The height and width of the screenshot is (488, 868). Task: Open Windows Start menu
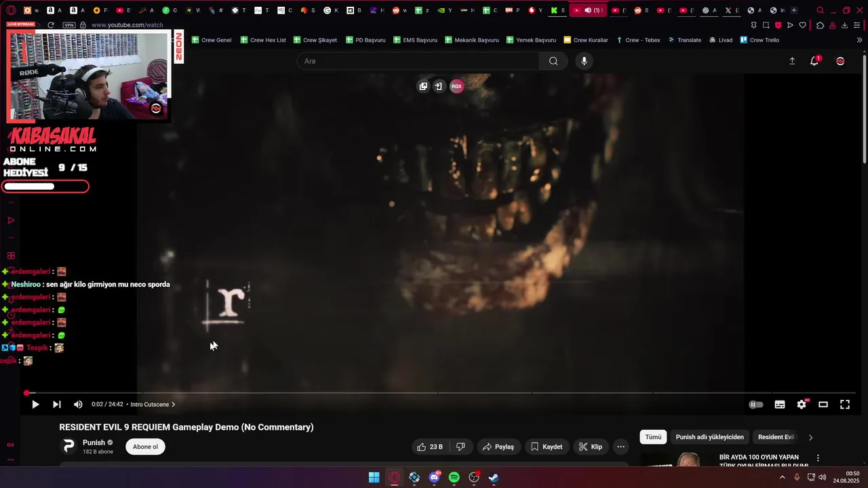click(x=374, y=478)
